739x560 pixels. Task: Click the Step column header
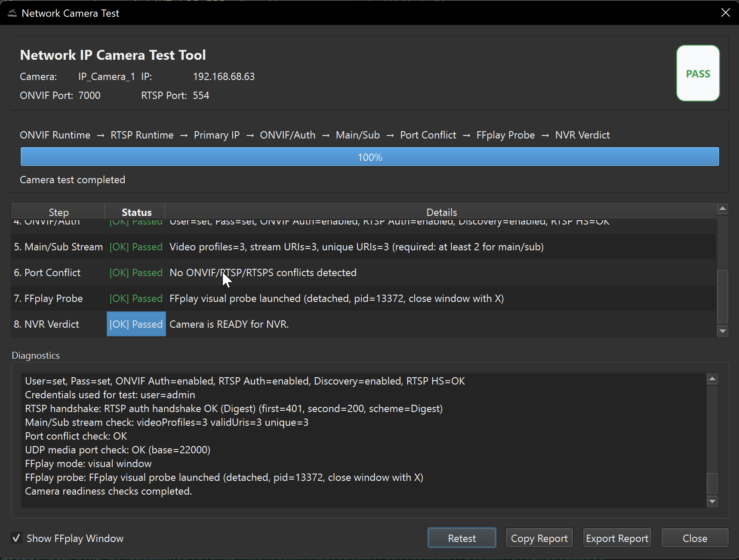[x=59, y=212]
